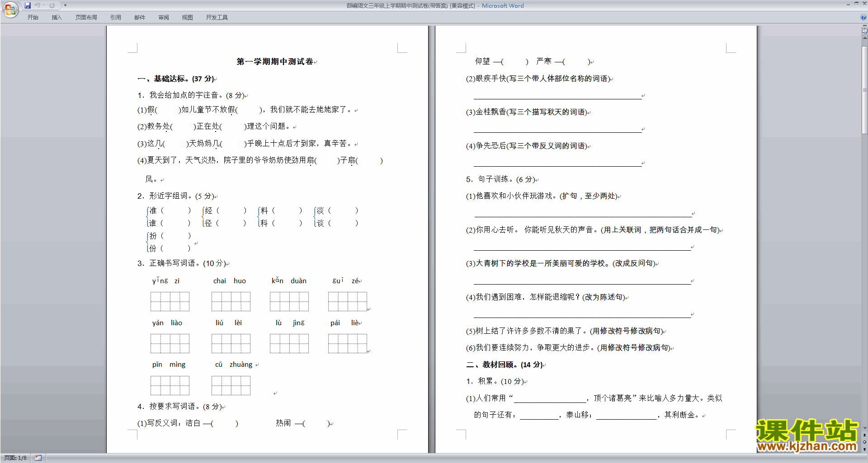868x463 pixels.
Task: Click the page count 页面: 1/8 in status bar
Action: (x=15, y=458)
